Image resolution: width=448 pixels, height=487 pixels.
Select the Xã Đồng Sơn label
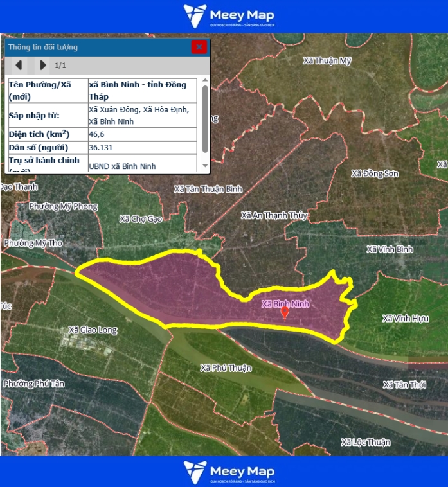click(x=375, y=173)
